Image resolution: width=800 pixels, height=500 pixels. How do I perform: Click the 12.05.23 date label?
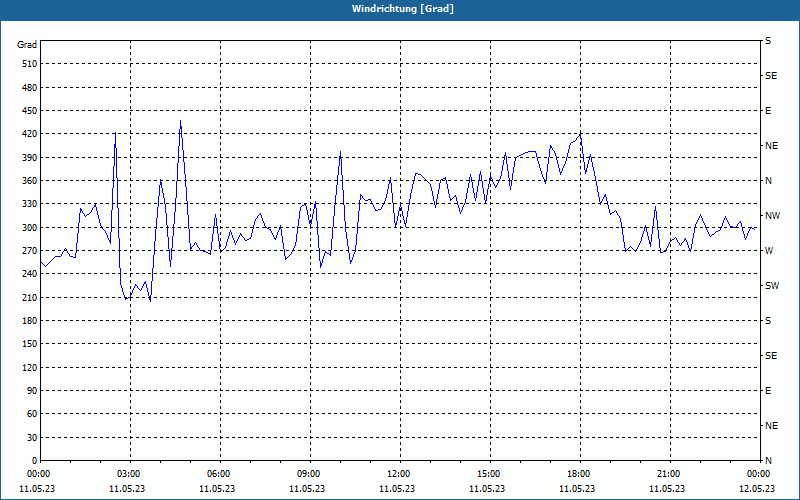[x=757, y=489]
